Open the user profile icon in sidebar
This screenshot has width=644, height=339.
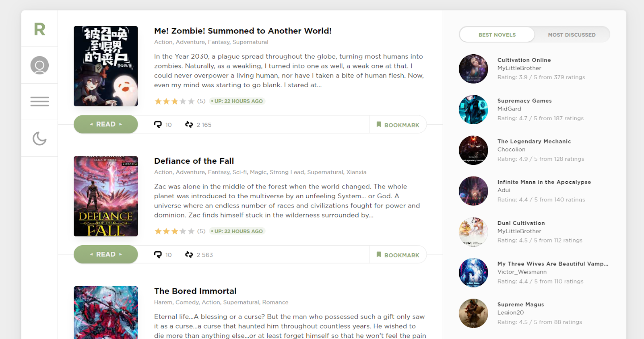pos(39,65)
